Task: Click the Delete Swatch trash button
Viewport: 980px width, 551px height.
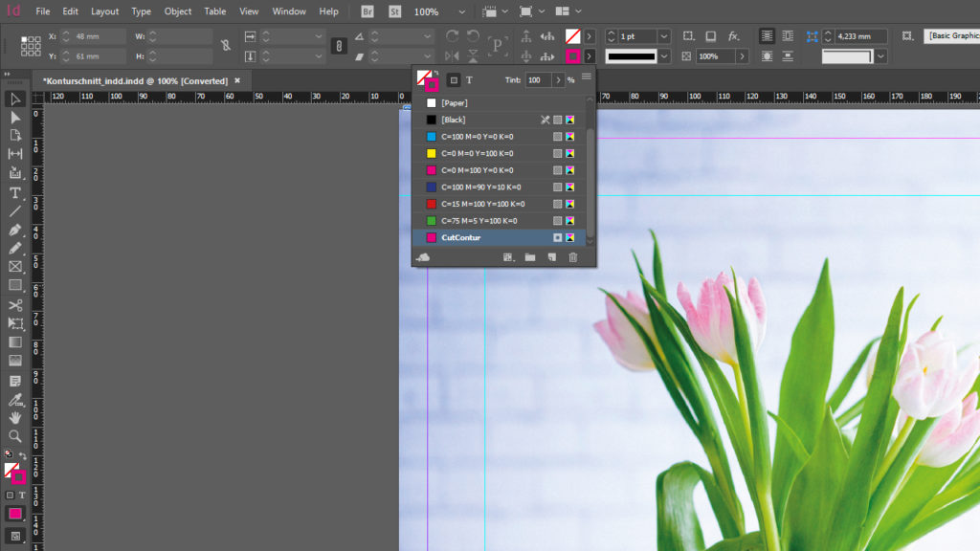Action: point(571,255)
